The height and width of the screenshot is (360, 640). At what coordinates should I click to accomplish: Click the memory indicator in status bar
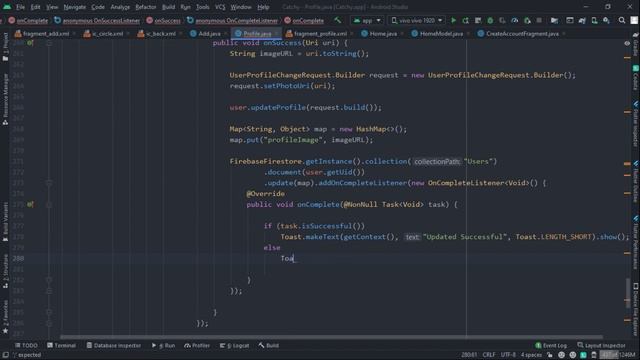(618, 355)
